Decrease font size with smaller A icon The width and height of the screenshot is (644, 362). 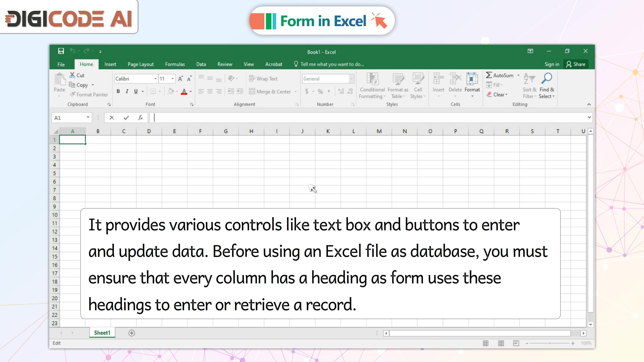pyautogui.click(x=189, y=79)
